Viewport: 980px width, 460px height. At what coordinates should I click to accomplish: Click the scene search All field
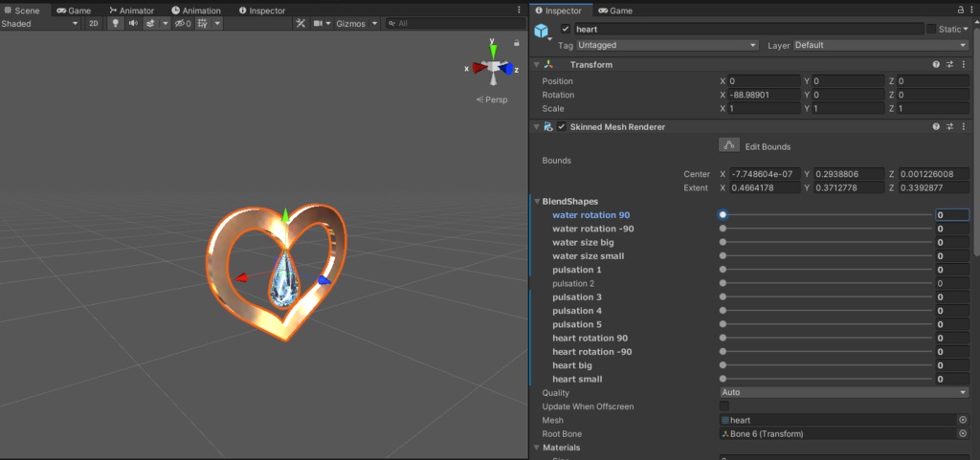point(455,23)
